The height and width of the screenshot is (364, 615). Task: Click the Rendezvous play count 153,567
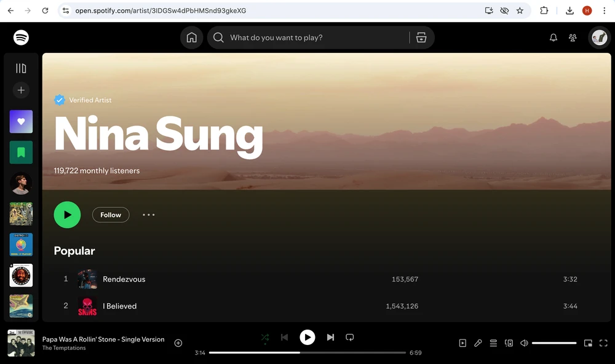[x=405, y=279]
